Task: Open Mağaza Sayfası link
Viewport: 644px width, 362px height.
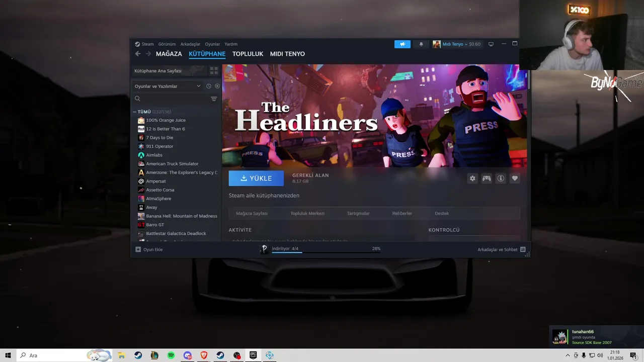Action: (x=252, y=213)
